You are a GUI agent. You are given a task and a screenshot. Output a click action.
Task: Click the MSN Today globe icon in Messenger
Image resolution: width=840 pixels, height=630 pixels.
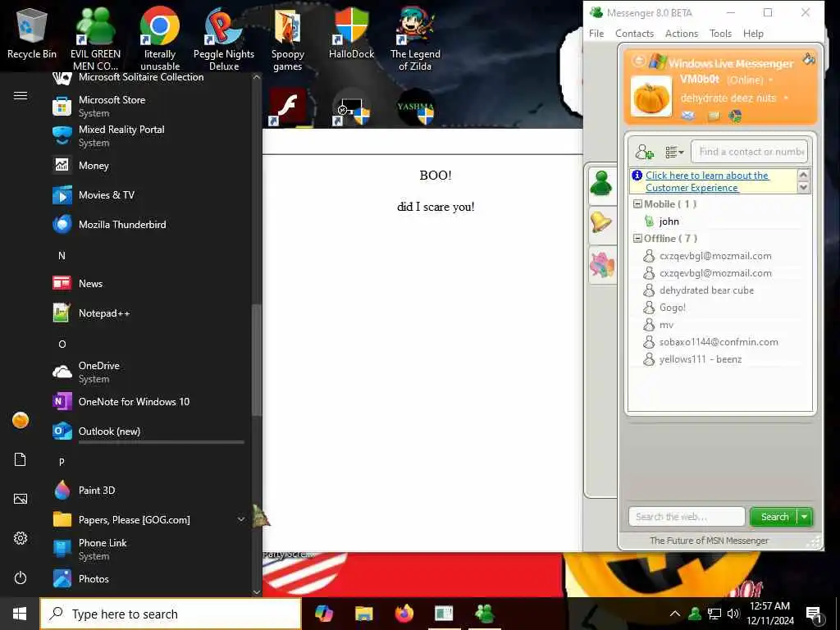pos(735,116)
